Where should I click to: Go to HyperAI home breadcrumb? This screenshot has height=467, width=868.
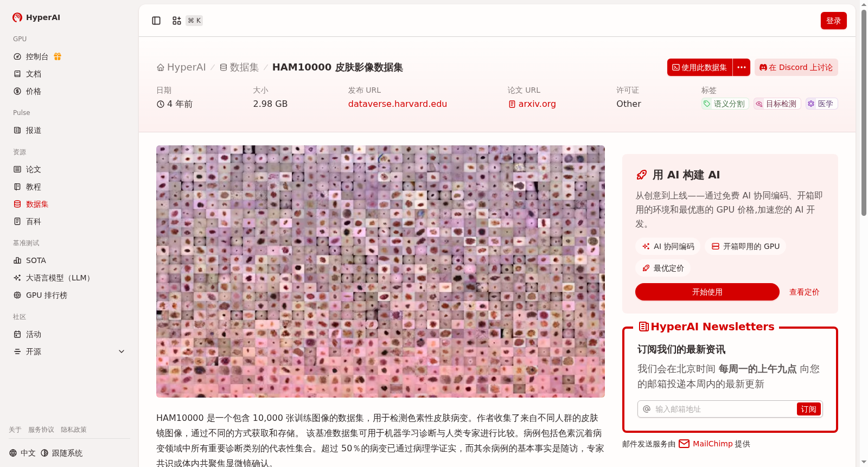click(181, 67)
